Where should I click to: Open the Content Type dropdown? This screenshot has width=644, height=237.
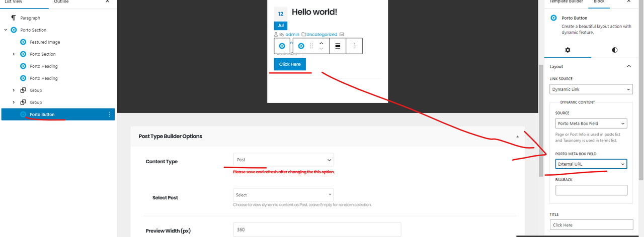click(284, 160)
